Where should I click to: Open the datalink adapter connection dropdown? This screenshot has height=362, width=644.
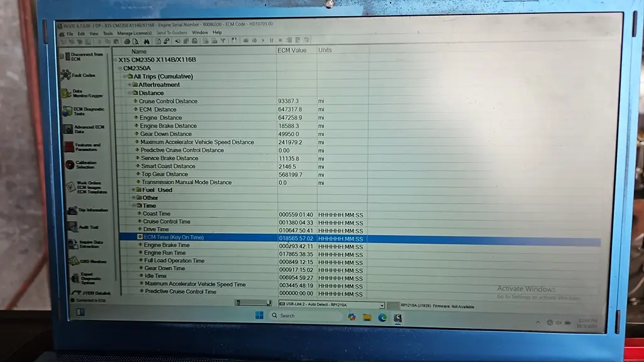click(x=381, y=305)
